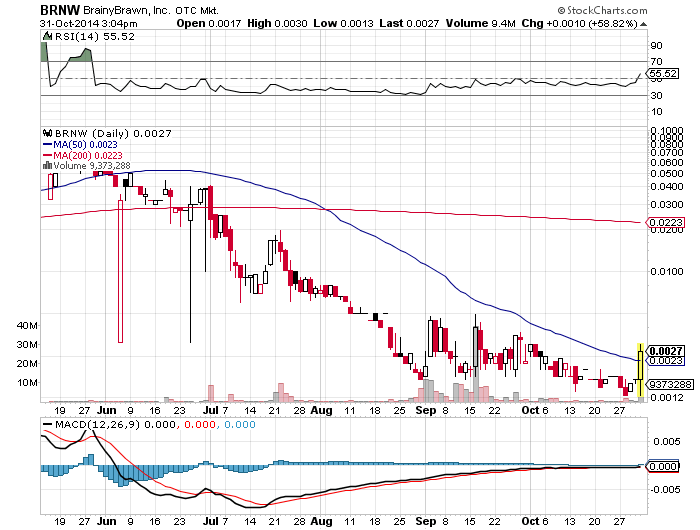Click the Chg +0.0010 (+58.82%) text
This screenshot has width=700, height=530.
[x=579, y=23]
